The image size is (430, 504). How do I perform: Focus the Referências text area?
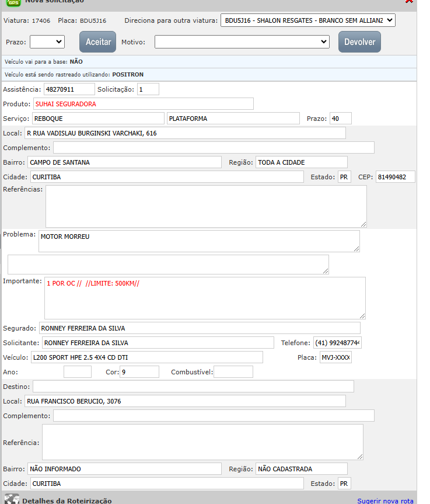click(x=206, y=206)
